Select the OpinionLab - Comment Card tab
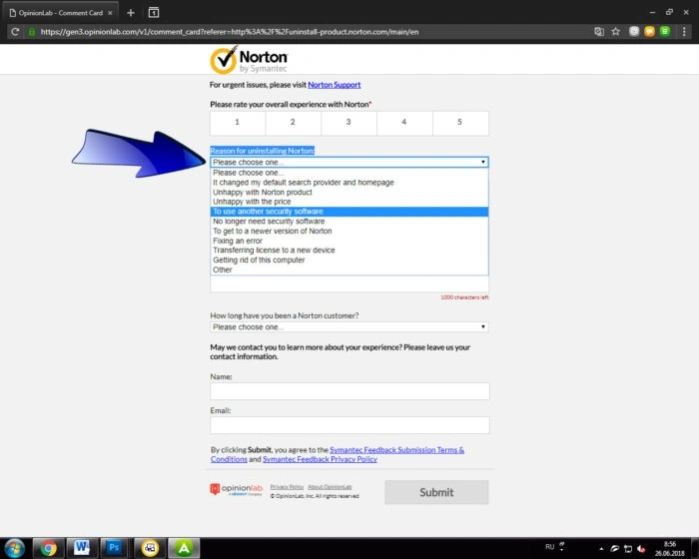Screen dimensions: 699x559 (x=61, y=13)
